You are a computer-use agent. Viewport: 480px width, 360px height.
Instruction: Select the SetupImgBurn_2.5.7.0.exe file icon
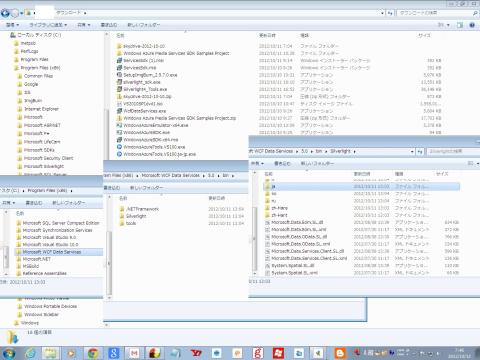click(x=119, y=75)
